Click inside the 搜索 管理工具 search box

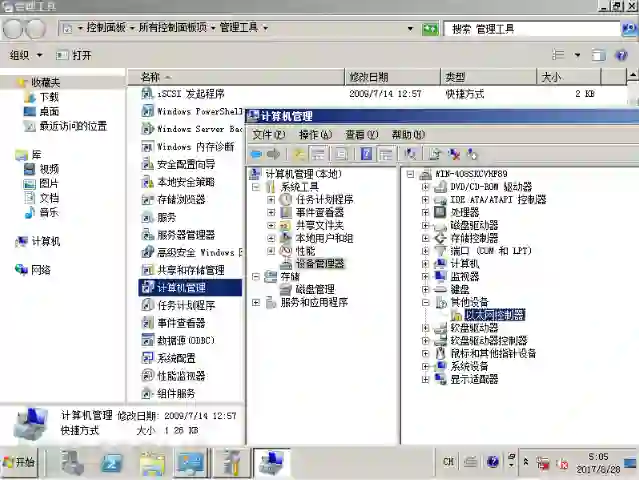[532, 29]
